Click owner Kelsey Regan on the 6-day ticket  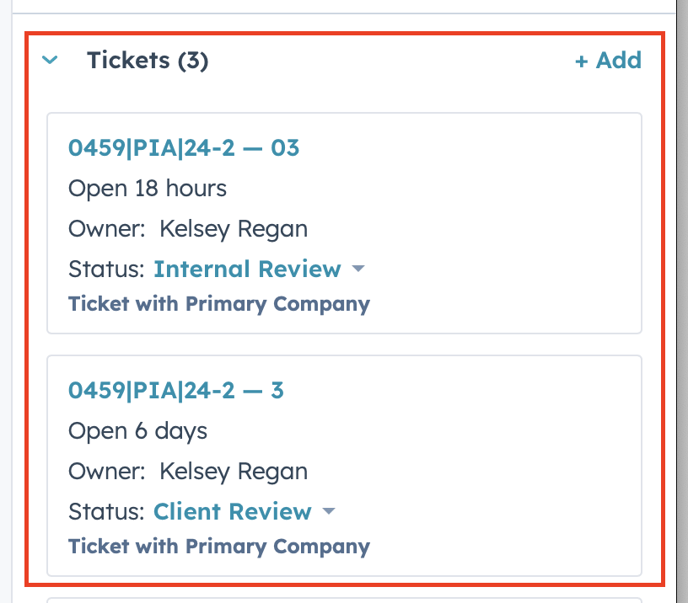234,471
